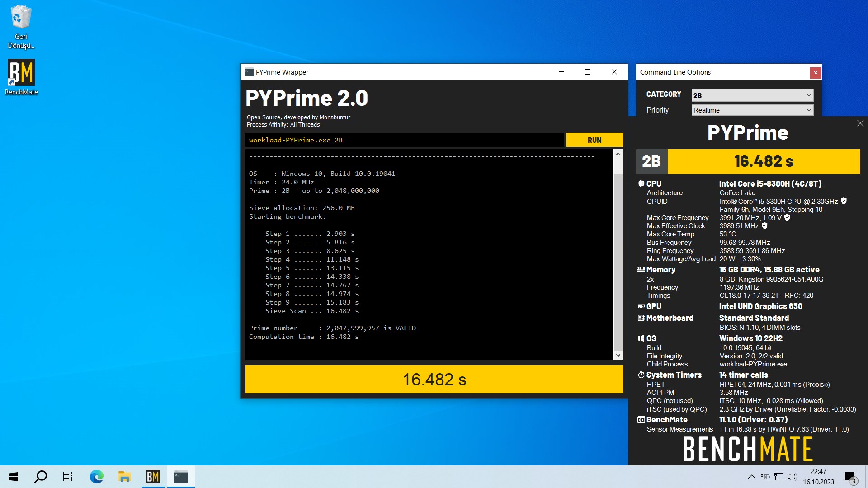Viewport: 868px width, 488px height.
Task: Open taskbar Search
Action: (x=41, y=477)
